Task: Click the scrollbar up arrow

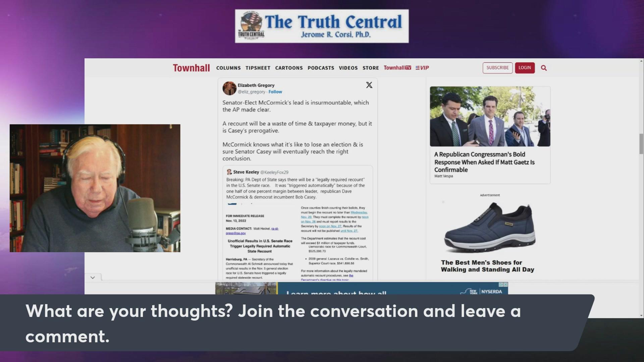Action: click(641, 61)
